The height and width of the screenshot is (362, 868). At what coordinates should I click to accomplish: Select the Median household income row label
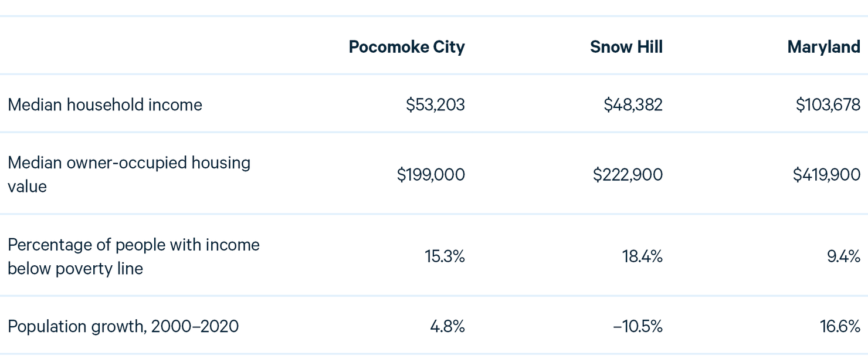click(105, 104)
